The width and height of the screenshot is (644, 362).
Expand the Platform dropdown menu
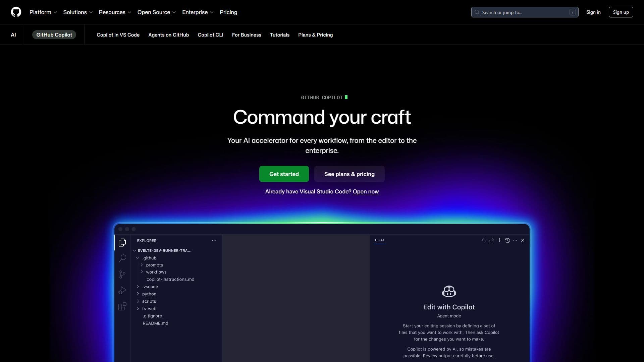43,12
